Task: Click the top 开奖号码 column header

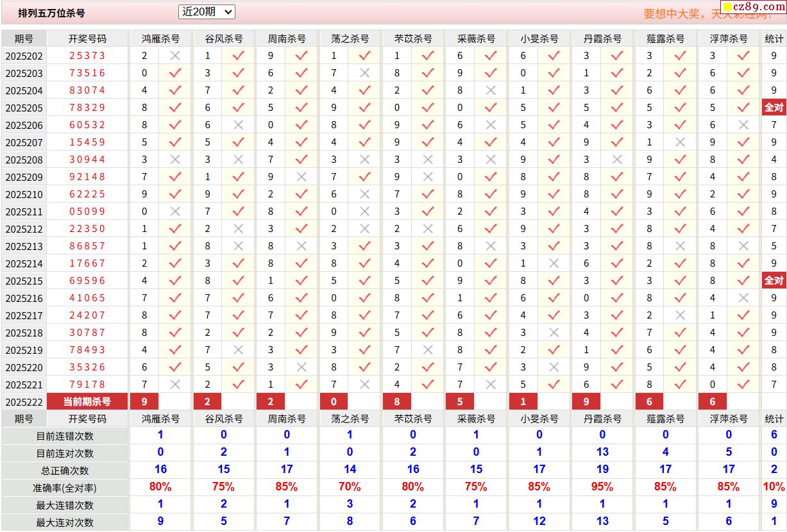Action: point(87,38)
